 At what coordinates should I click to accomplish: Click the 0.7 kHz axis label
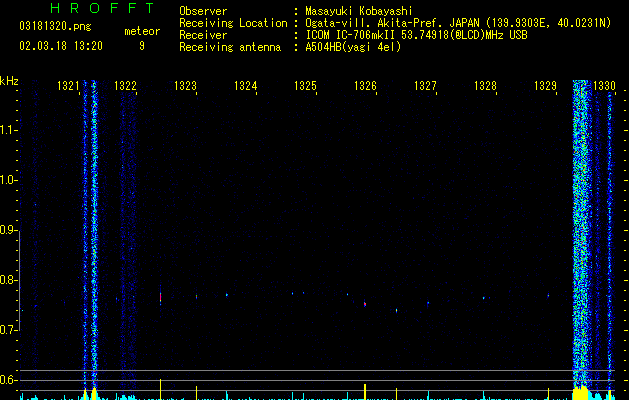[8, 330]
